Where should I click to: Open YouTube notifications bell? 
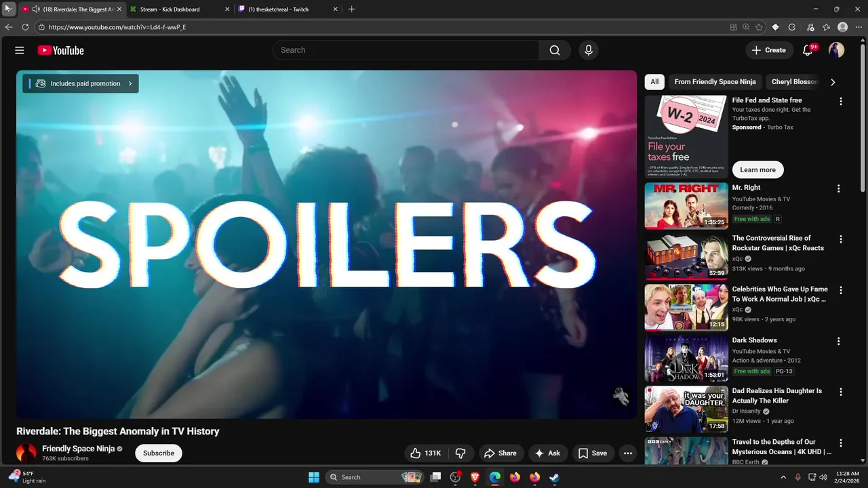click(x=808, y=50)
